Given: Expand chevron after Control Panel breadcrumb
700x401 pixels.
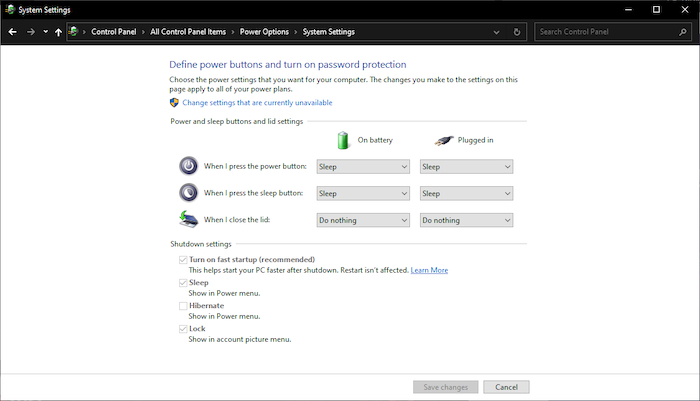Looking at the screenshot, I should tap(143, 32).
